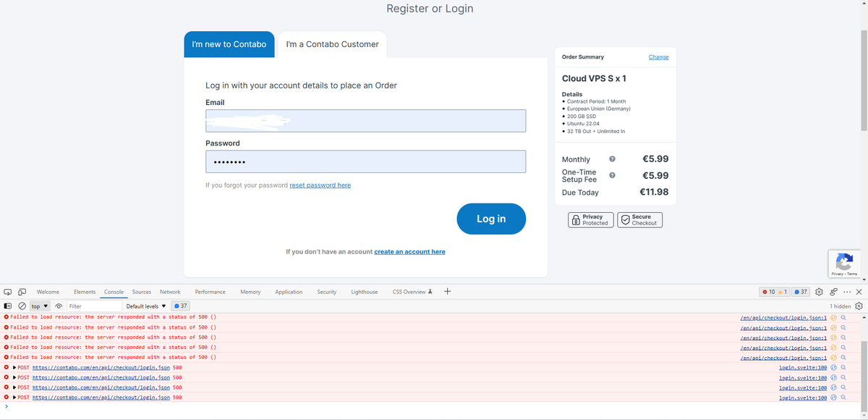Viewport: 868px width, 420px height.
Task: Open the 37 issues badge beside the DevTools gear
Action: (x=801, y=292)
